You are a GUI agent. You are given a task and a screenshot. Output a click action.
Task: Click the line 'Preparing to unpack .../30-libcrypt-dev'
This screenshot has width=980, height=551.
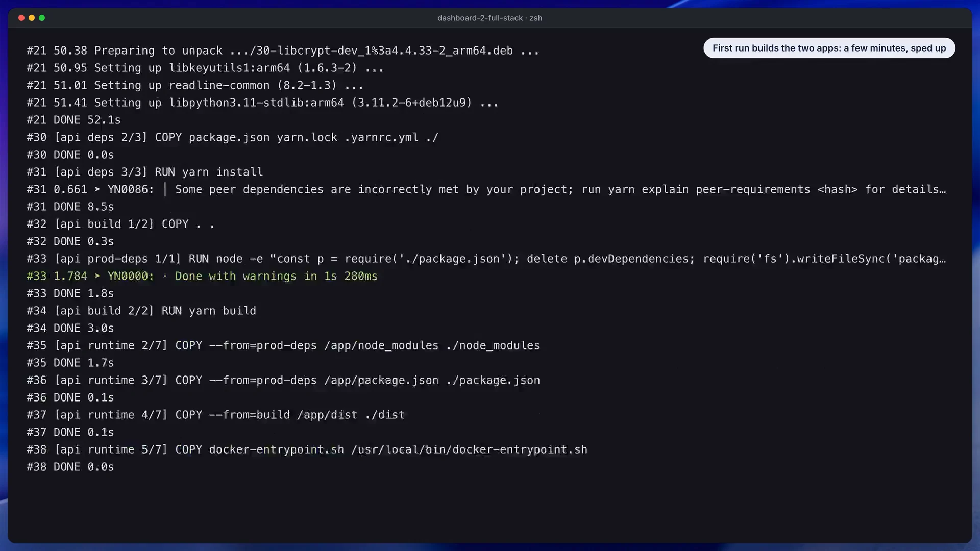click(x=283, y=51)
